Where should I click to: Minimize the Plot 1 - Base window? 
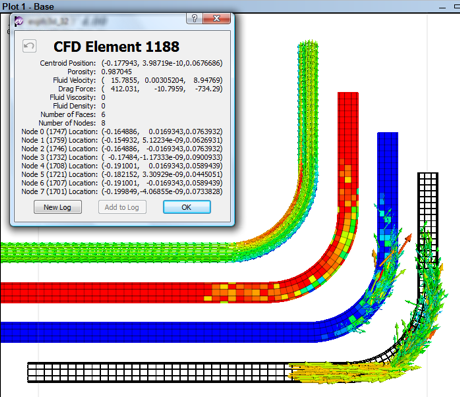pyautogui.click(x=442, y=7)
